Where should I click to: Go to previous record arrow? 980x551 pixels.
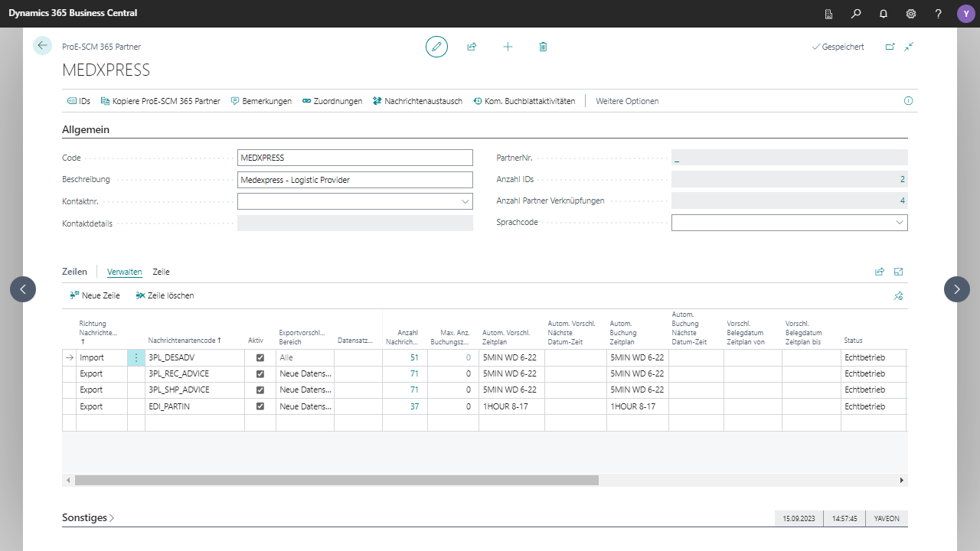coord(23,289)
